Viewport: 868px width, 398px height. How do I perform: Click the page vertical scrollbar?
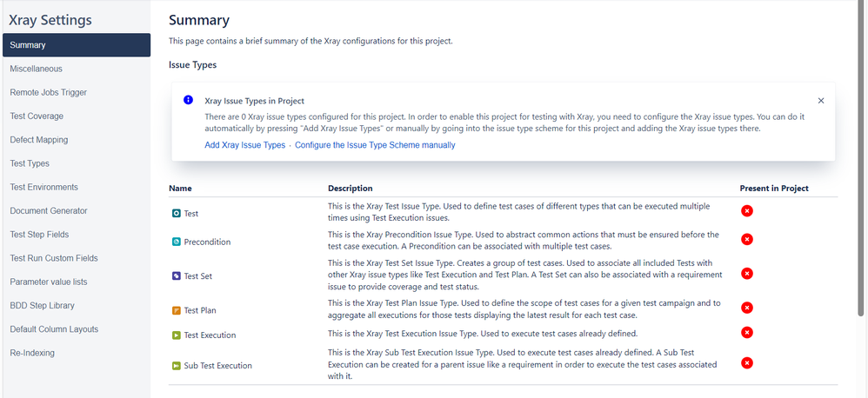coord(861,160)
